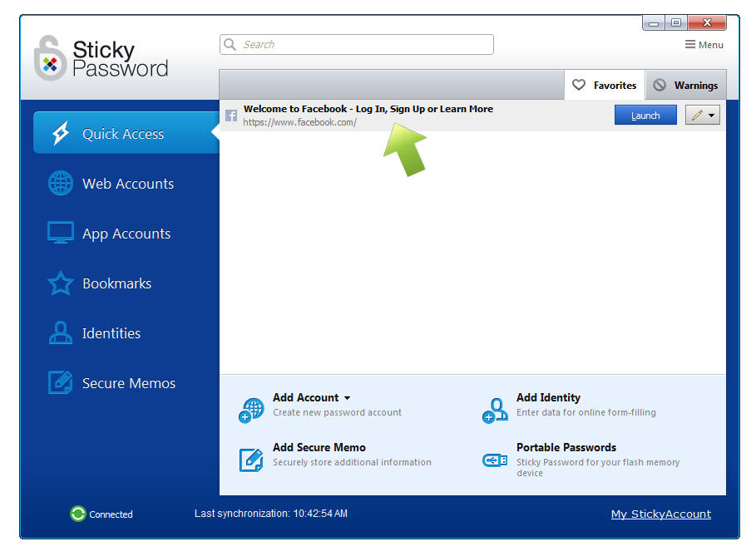Click the Identities person icon

coord(61,332)
